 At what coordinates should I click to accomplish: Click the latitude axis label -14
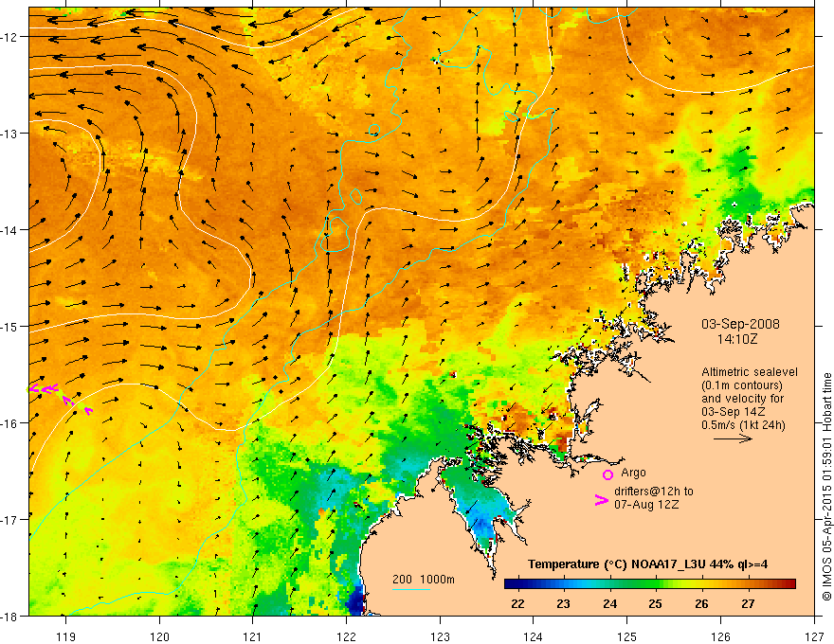(9, 230)
